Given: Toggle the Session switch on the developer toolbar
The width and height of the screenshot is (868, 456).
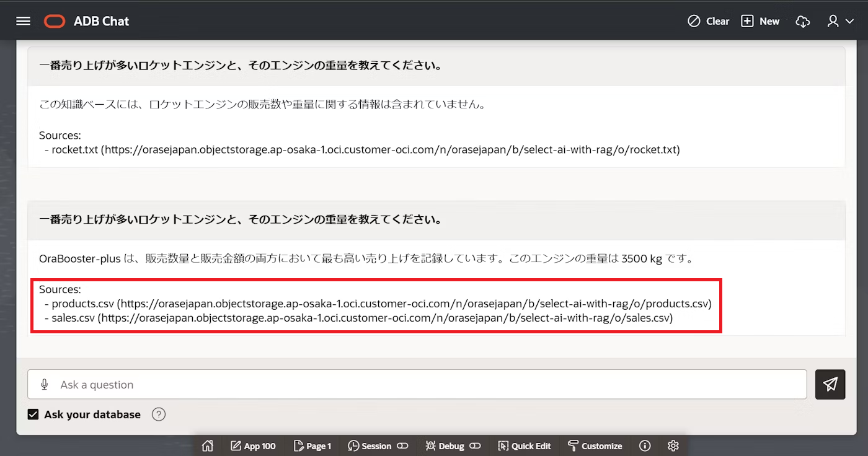Looking at the screenshot, I should 404,445.
